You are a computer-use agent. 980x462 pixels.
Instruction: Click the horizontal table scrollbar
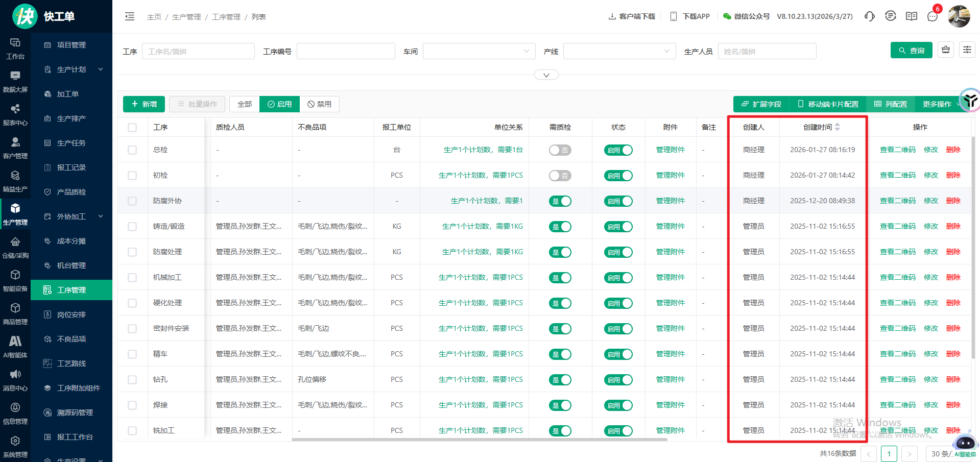click(x=479, y=439)
